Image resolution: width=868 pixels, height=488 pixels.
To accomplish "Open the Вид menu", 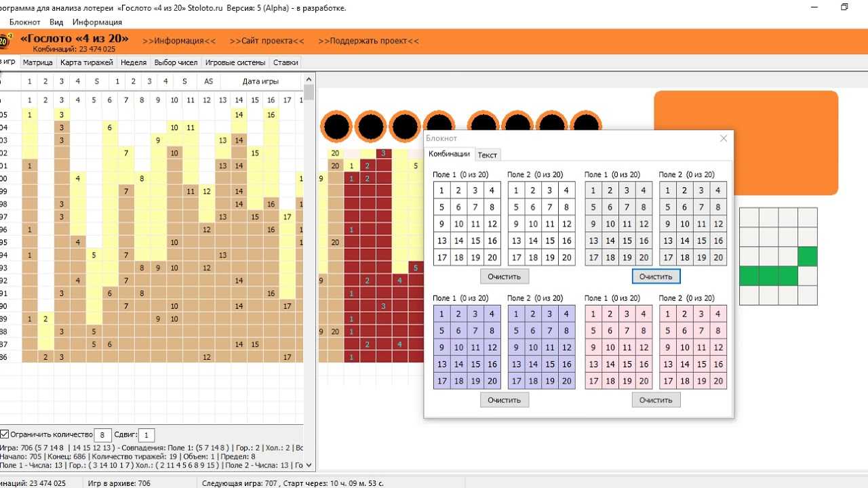I will (56, 22).
